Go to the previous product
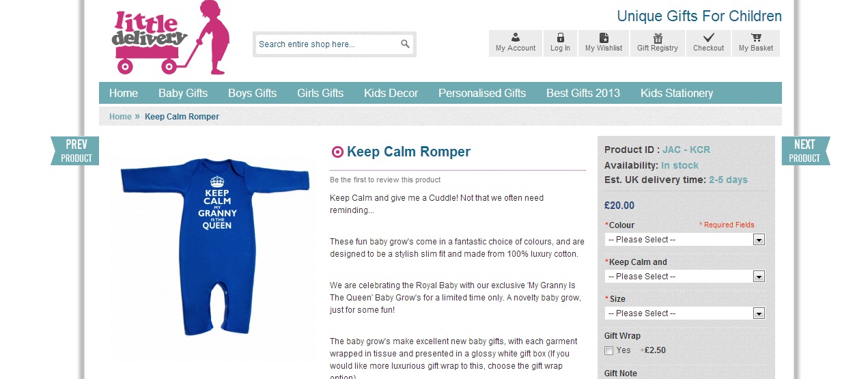Image resolution: width=868 pixels, height=379 pixels. pyautogui.click(x=75, y=151)
